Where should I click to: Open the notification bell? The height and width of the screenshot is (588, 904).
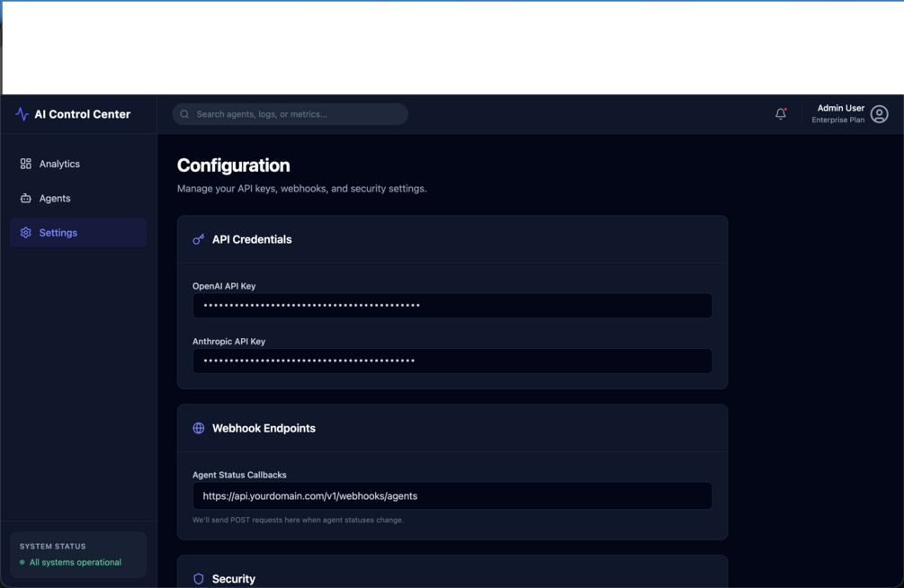781,113
